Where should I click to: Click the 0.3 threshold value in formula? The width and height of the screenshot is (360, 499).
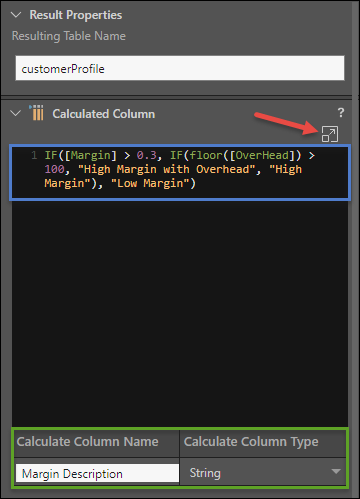point(147,155)
